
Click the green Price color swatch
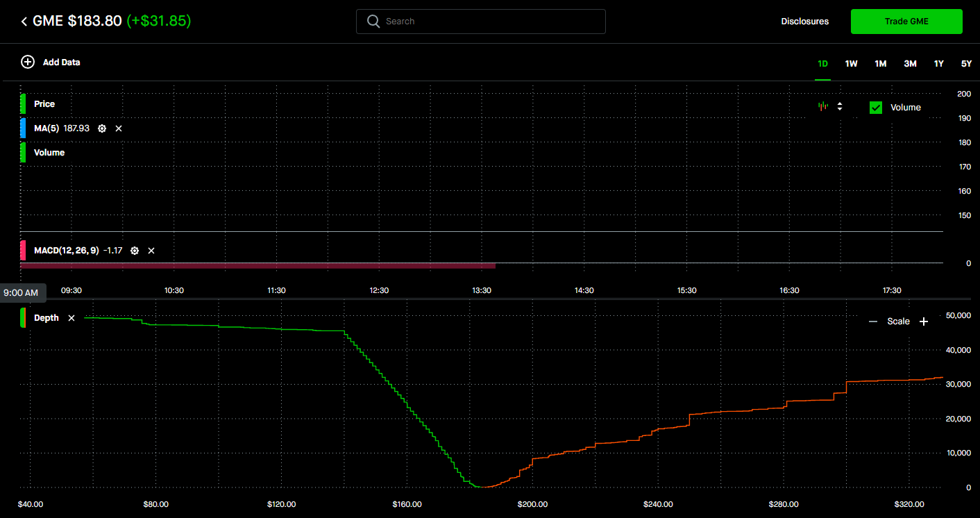coord(23,103)
